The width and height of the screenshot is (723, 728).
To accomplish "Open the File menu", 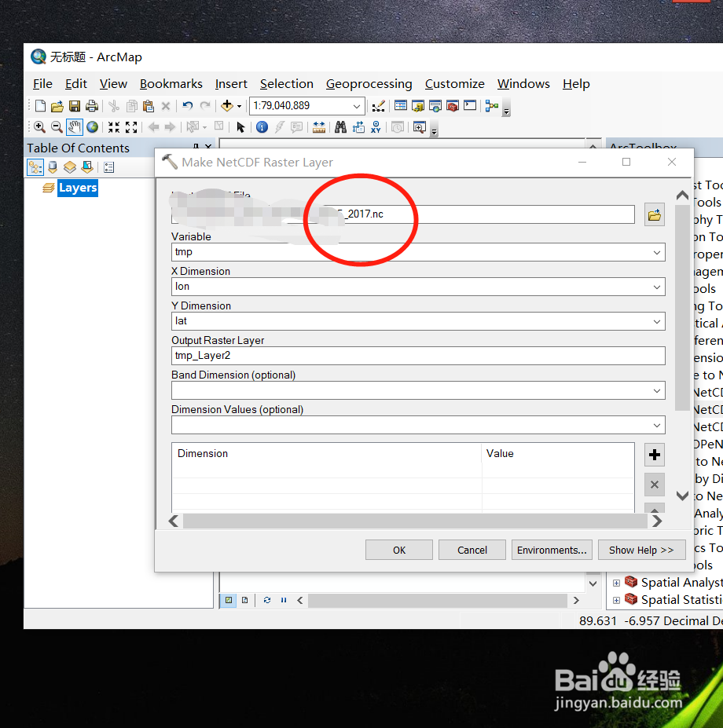I will pos(42,84).
